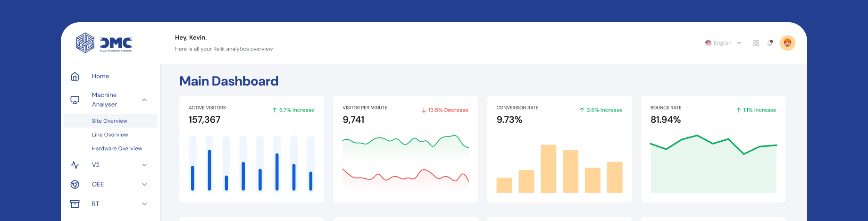Click the 13.5% Decrease indicator
The height and width of the screenshot is (221, 868).
(x=445, y=110)
